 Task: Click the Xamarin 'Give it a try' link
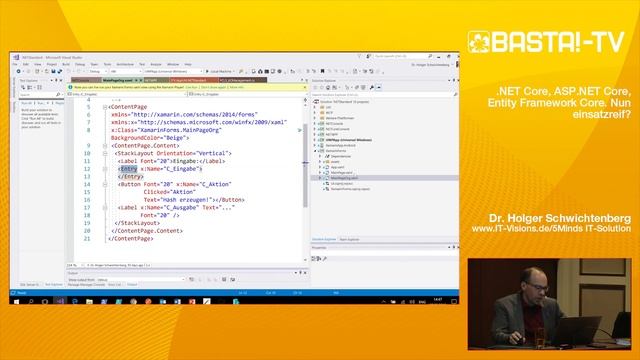pyautogui.click(x=191, y=87)
